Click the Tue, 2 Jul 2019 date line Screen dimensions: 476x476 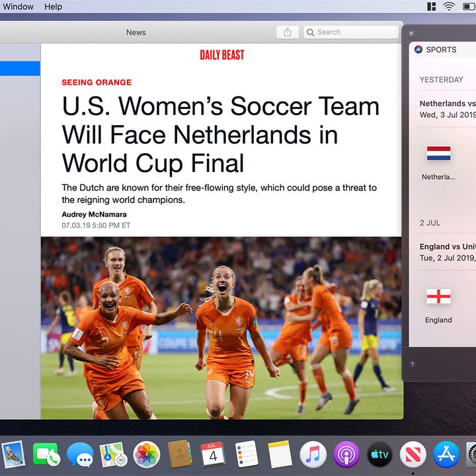point(448,258)
